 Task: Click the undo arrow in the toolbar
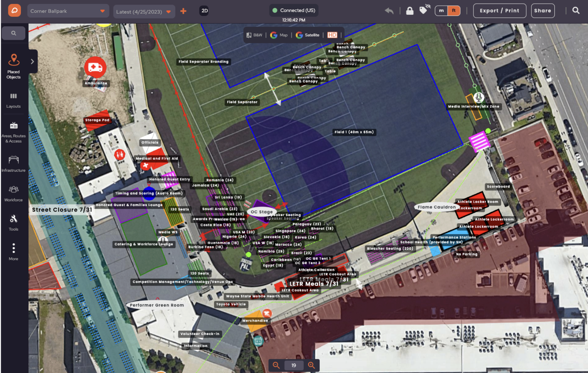(389, 11)
